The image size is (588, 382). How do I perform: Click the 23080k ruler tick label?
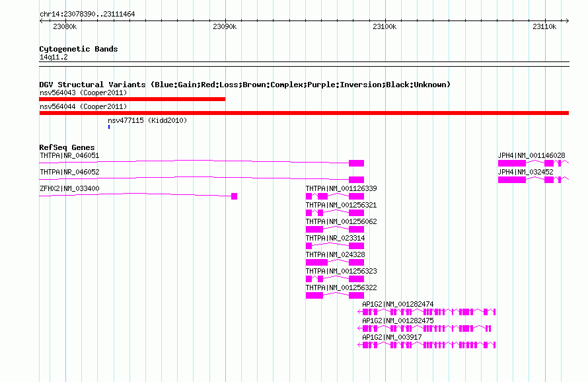click(65, 26)
